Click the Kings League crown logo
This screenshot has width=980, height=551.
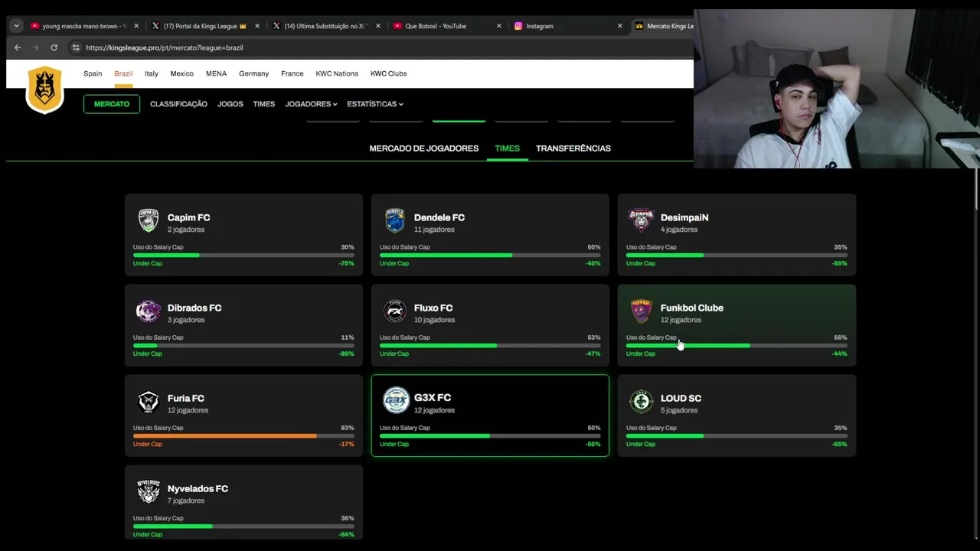44,89
